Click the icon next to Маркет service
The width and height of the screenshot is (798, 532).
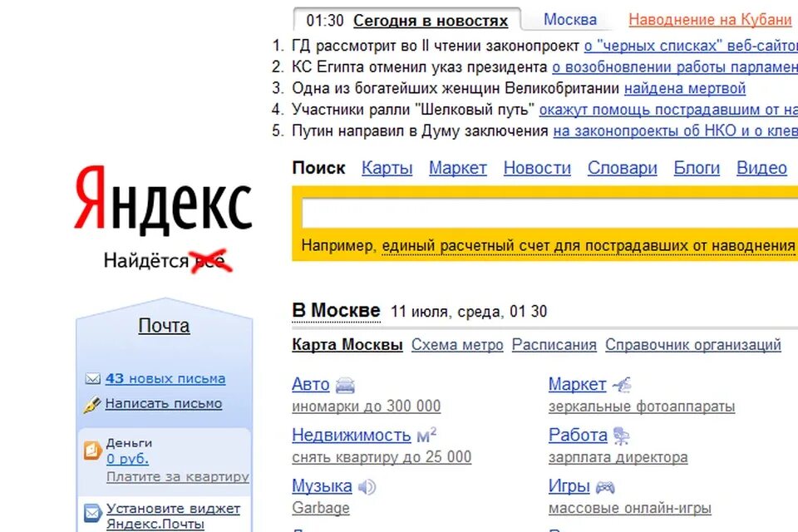[622, 385]
